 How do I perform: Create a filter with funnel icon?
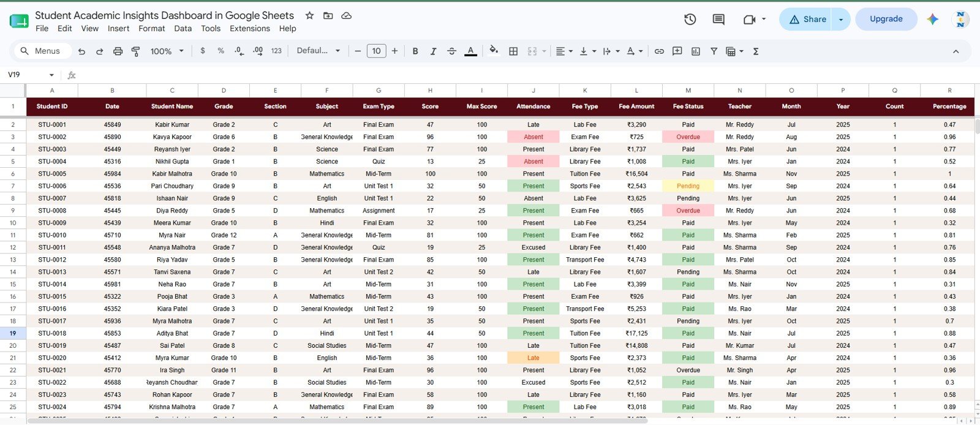click(714, 51)
